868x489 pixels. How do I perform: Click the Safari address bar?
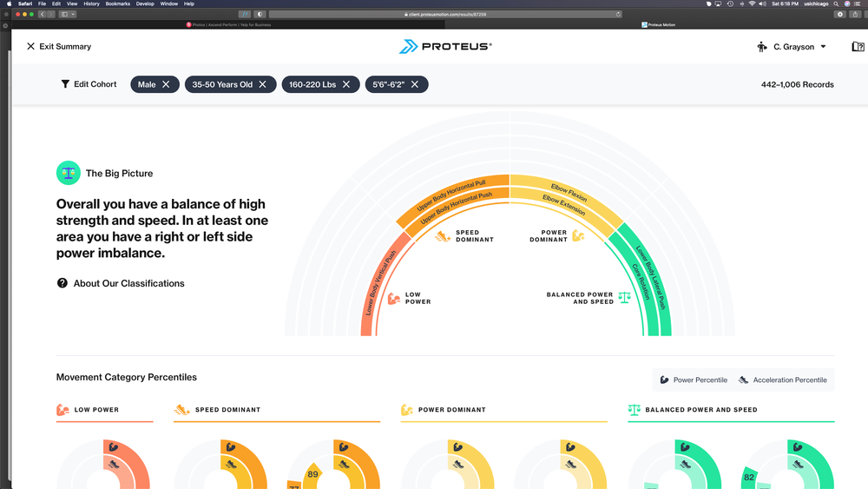click(444, 15)
